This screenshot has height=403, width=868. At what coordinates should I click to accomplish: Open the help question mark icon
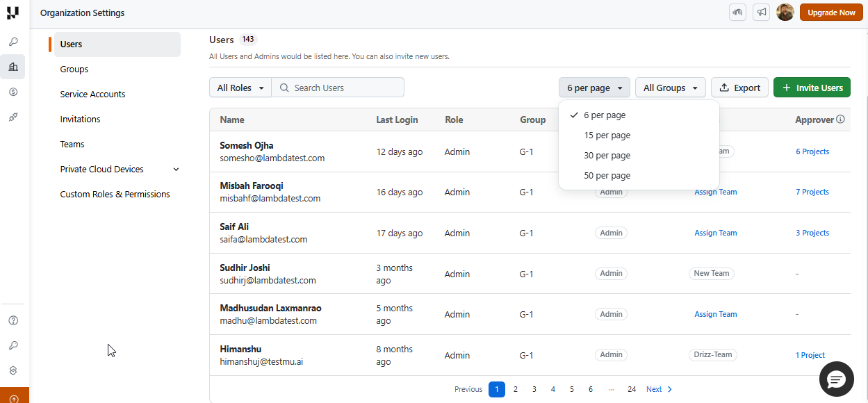(x=13, y=320)
